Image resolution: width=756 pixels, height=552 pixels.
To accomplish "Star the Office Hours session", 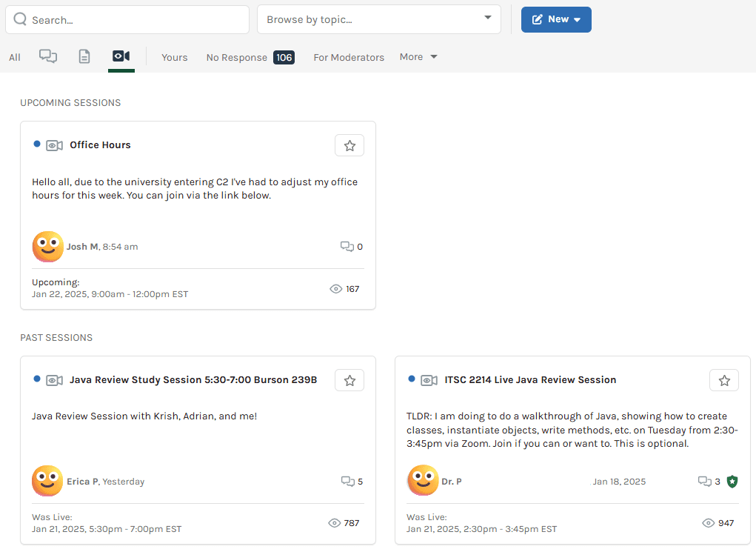I will coord(349,146).
